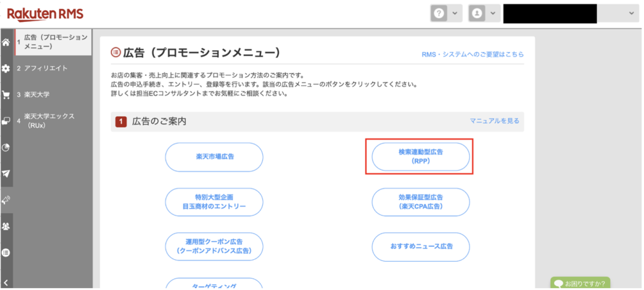Open the マニュアルを見る link

(x=494, y=121)
